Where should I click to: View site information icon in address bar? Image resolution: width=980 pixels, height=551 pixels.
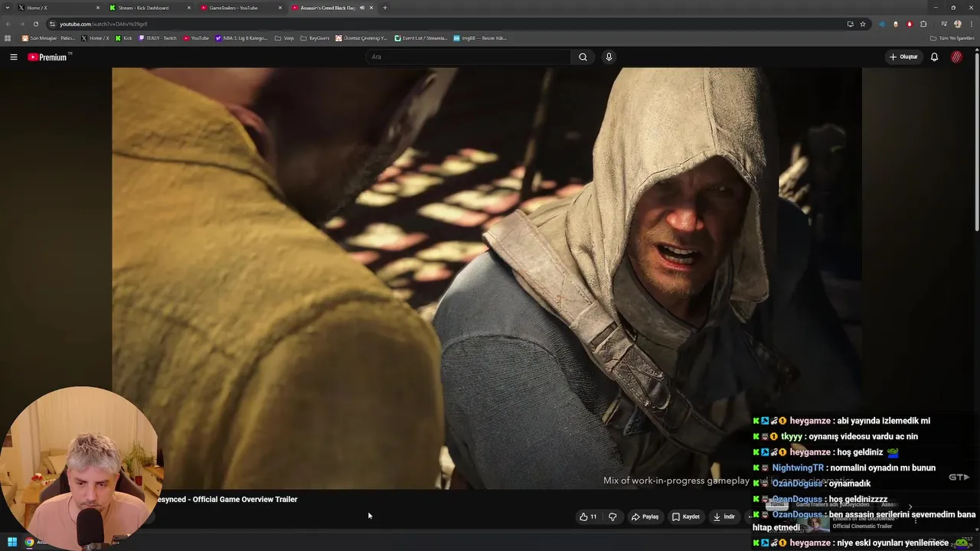(x=52, y=24)
